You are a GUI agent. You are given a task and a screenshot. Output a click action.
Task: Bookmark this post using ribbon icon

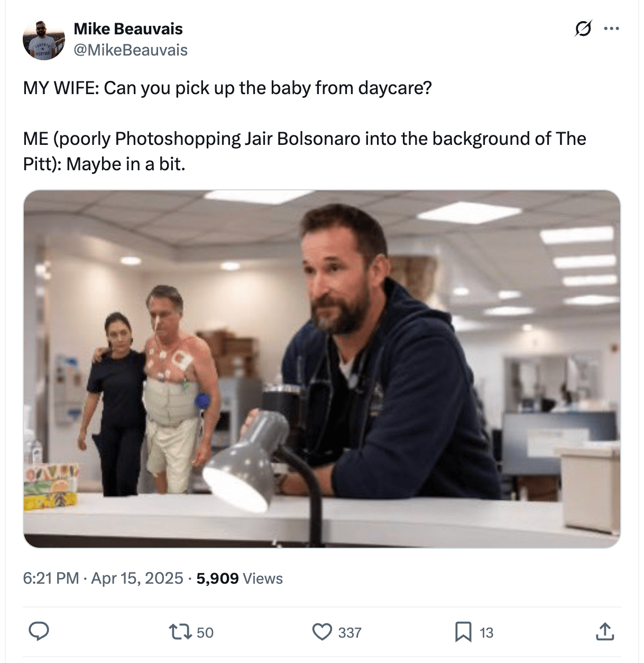click(463, 632)
